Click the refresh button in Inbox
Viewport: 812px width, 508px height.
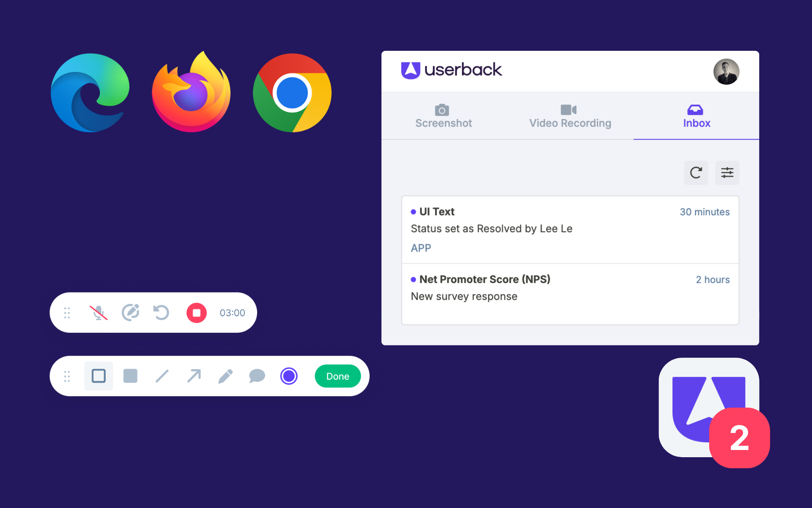pyautogui.click(x=696, y=171)
